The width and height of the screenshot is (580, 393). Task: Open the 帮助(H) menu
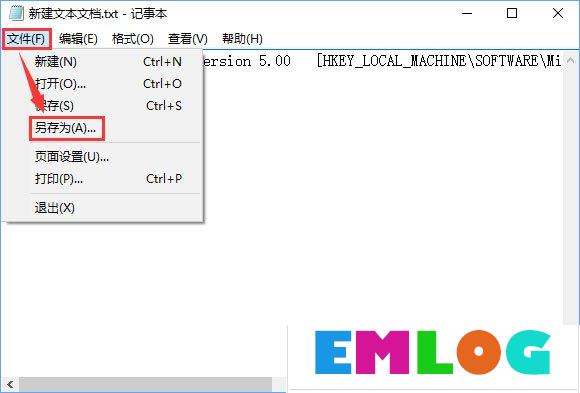tap(242, 38)
